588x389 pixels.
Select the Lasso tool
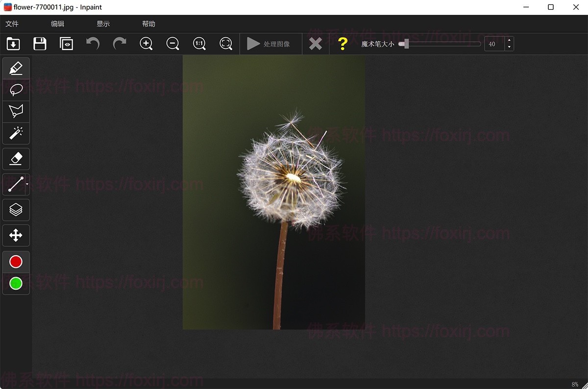point(16,90)
